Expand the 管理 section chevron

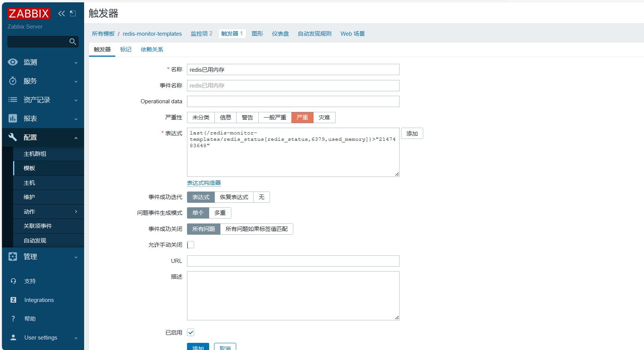[76, 257]
